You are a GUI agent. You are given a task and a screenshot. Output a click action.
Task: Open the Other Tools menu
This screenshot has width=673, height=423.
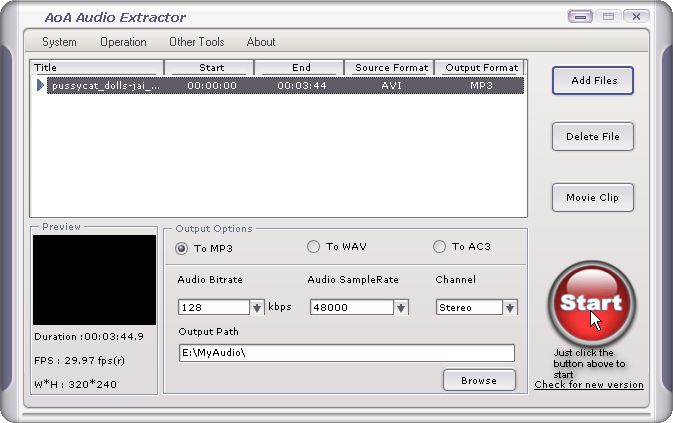(x=196, y=42)
